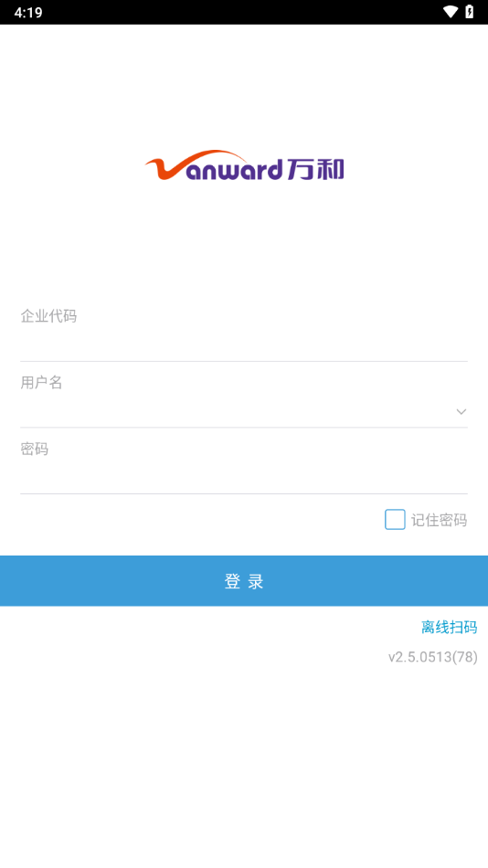Image resolution: width=488 pixels, height=868 pixels.
Task: Tap the Wi-Fi signal icon in status bar
Action: [451, 12]
